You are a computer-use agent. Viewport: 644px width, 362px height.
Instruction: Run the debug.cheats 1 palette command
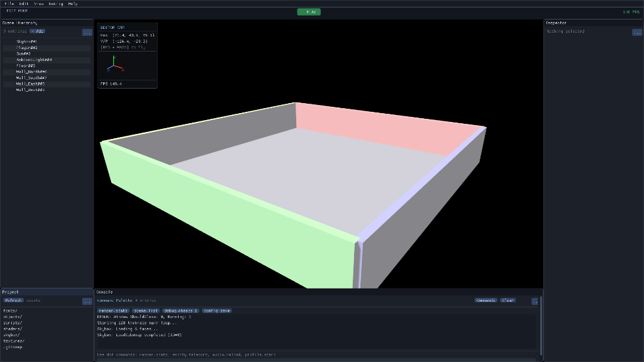tap(180, 310)
